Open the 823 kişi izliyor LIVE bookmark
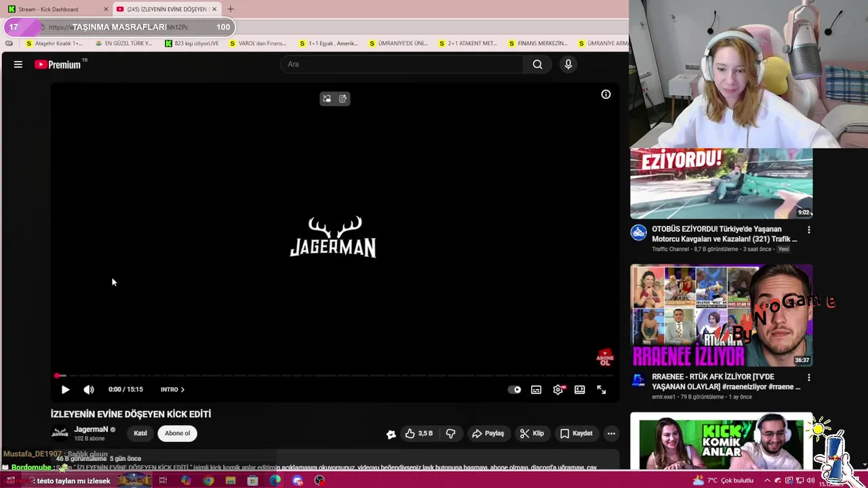The width and height of the screenshot is (868, 488). coord(192,43)
